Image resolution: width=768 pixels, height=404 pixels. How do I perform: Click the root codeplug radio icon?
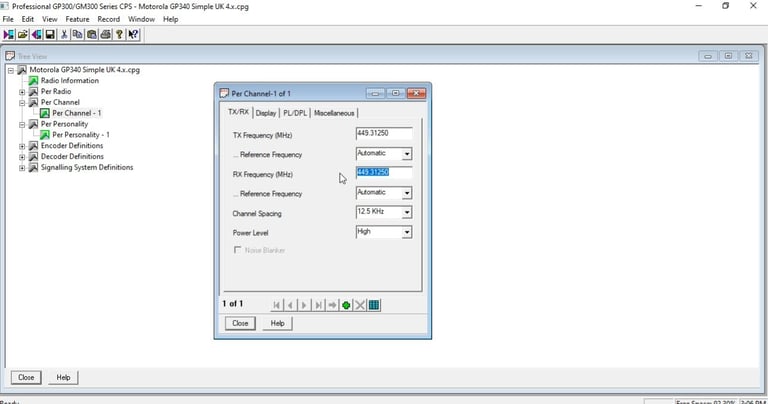[22, 70]
